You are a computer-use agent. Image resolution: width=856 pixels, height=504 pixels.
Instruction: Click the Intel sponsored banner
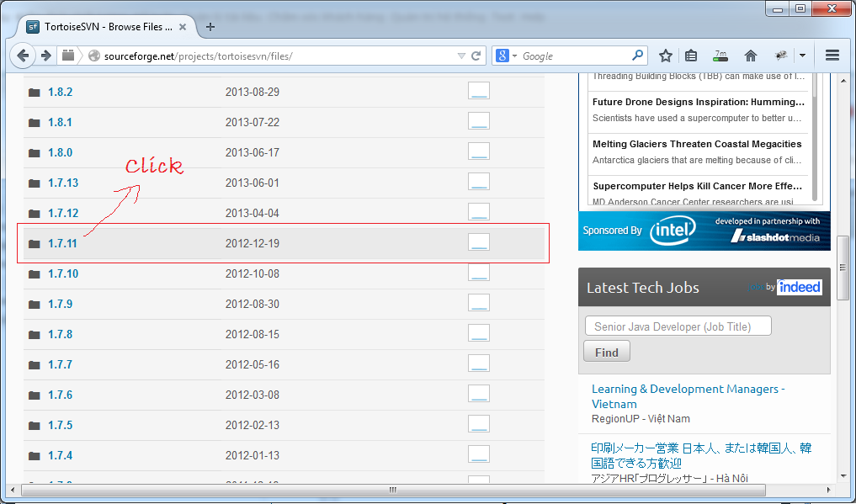[x=704, y=231]
